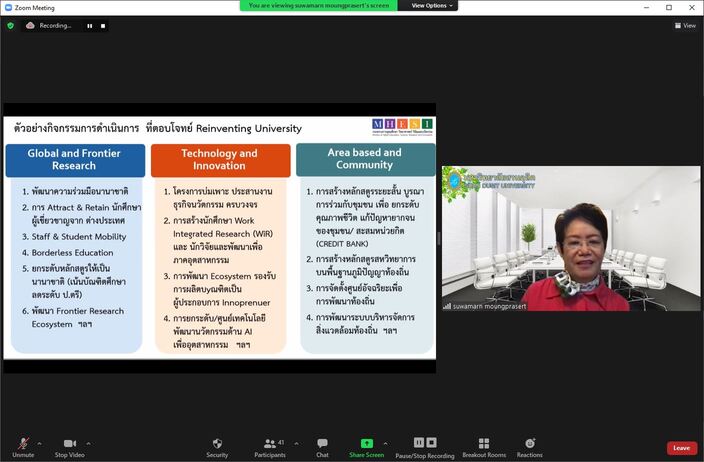This screenshot has height=462, width=704.
Task: Expand video settings arrow beside Stop Video
Action: [88, 444]
